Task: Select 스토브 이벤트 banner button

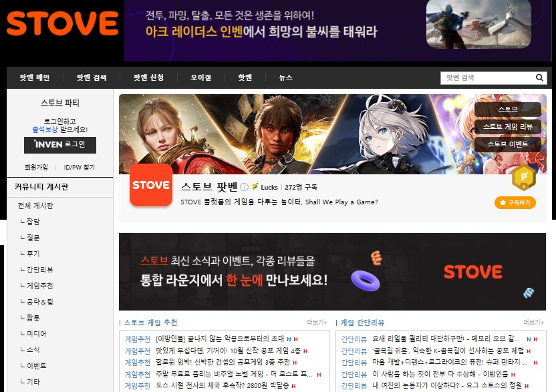Action: coord(507,144)
